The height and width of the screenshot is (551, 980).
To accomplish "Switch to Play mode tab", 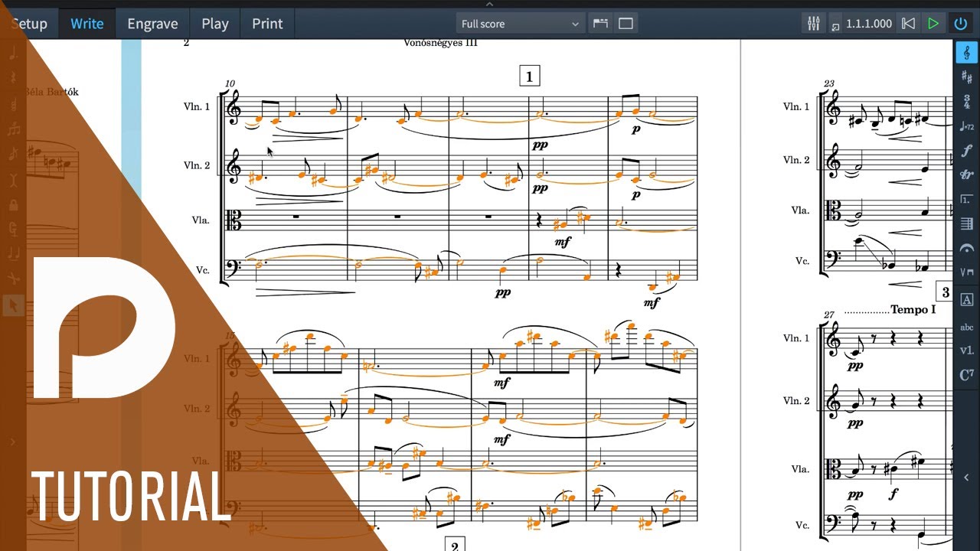I will click(215, 24).
